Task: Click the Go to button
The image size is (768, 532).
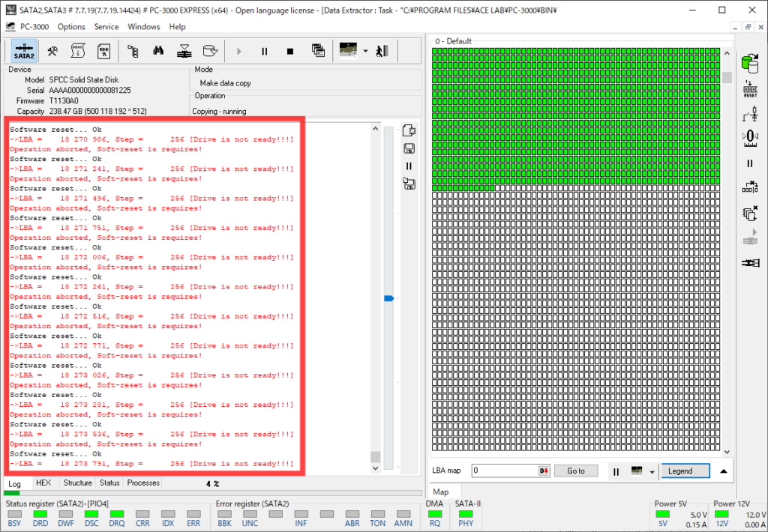Action: coord(576,471)
